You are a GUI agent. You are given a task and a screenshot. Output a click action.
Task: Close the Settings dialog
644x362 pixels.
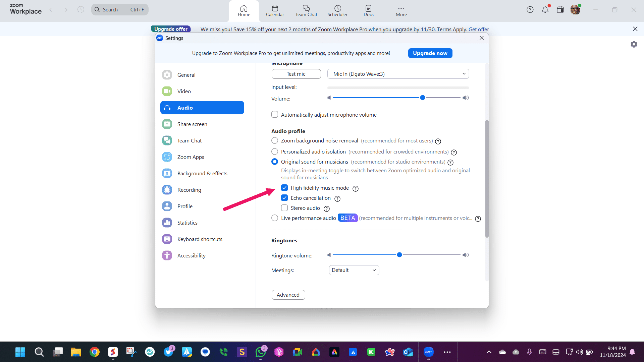tap(482, 38)
